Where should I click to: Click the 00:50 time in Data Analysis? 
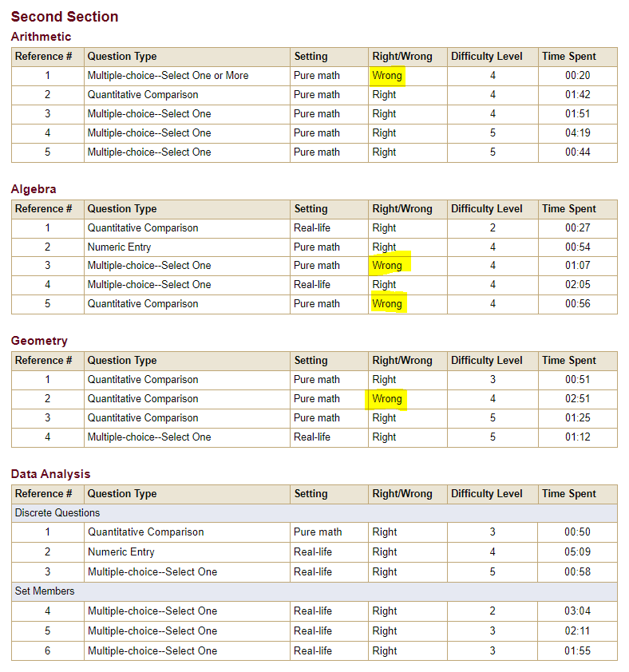click(578, 532)
